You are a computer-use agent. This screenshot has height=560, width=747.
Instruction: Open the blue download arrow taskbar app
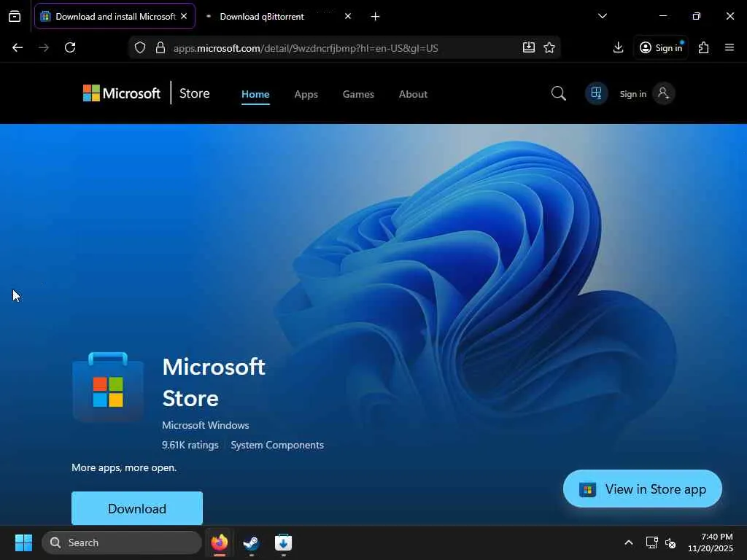click(x=283, y=542)
